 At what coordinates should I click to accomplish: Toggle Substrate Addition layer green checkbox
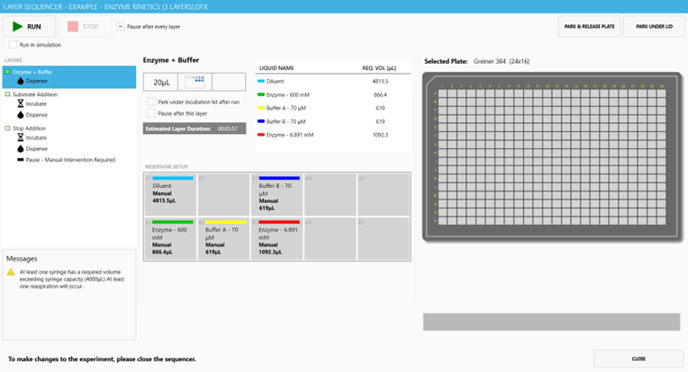[x=7, y=94]
